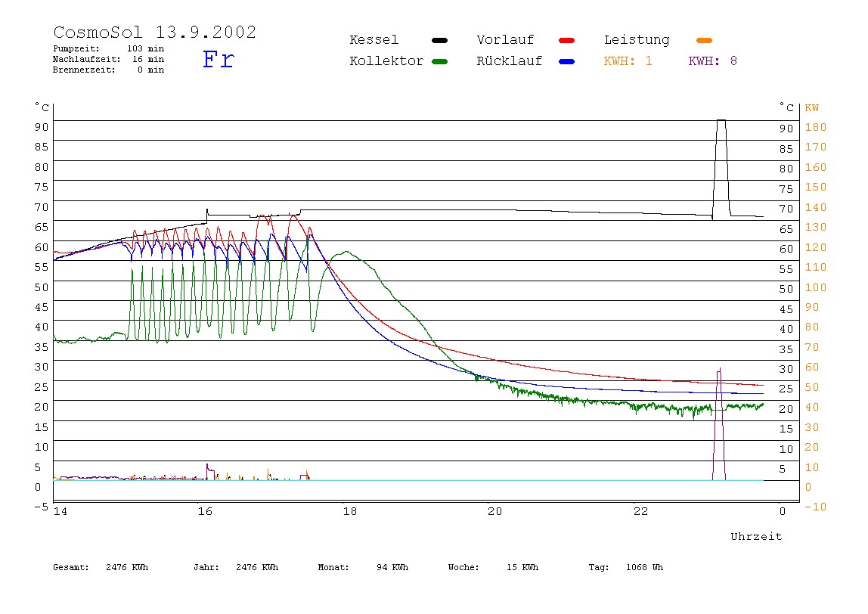868x614 pixels.
Task: Click the black Kessel legend swatch
Action: [439, 40]
